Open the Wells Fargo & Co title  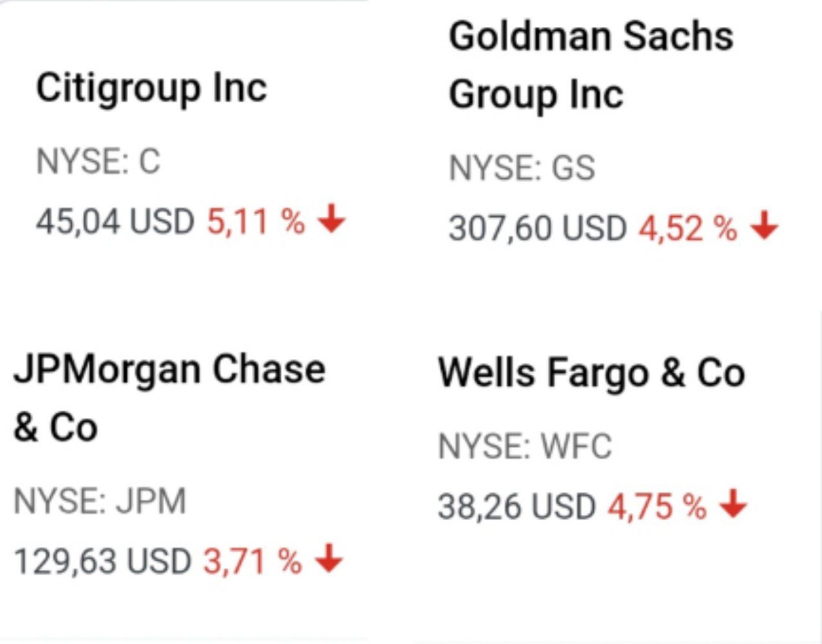pos(591,373)
